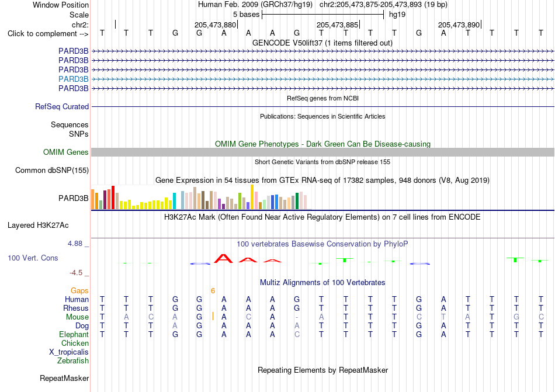
Task: Click the orange gap count 6
Action: [x=213, y=291]
